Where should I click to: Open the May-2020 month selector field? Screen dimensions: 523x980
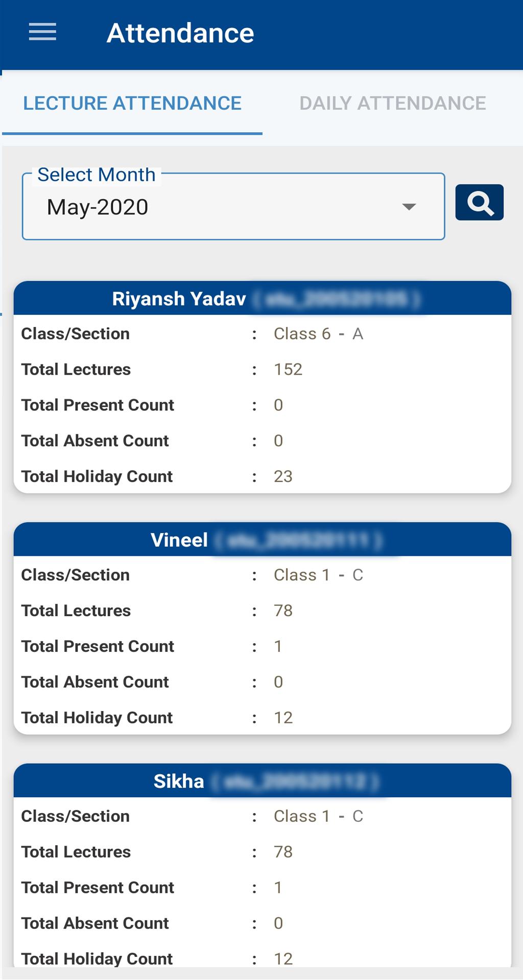[x=233, y=207]
